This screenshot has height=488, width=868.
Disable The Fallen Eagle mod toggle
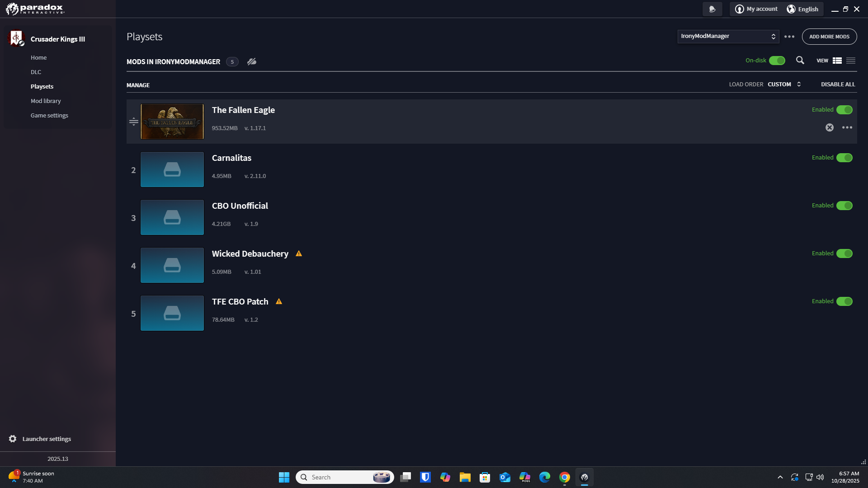pos(844,110)
